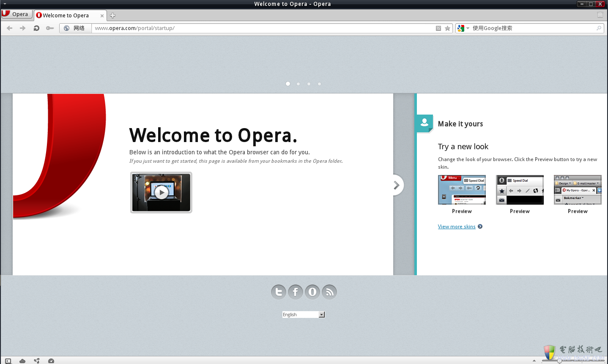Click the Opera Link cloud icon
Viewport: 608px width, 364px height.
point(22,361)
